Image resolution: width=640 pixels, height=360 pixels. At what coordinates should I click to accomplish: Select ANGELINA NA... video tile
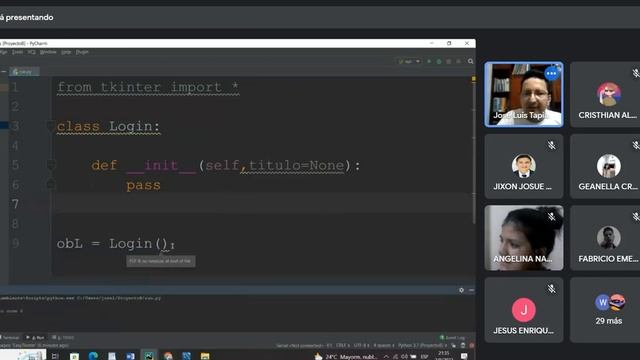[524, 238]
